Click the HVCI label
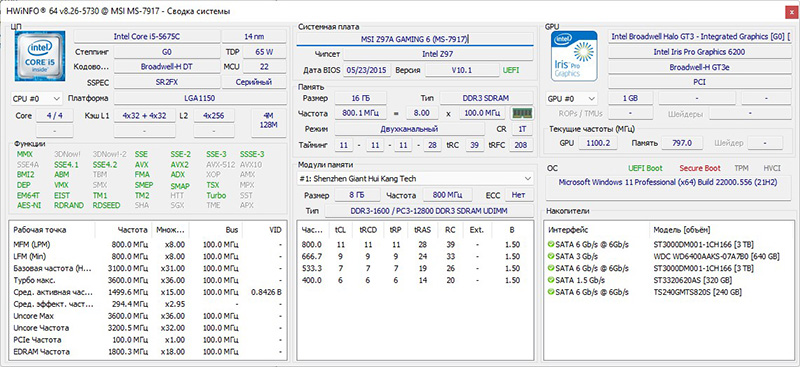 click(772, 168)
